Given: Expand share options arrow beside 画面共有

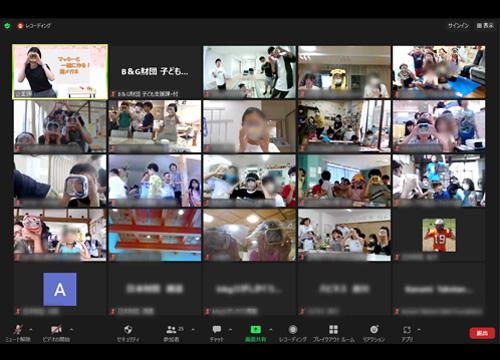Looking at the screenshot, I should [271, 330].
